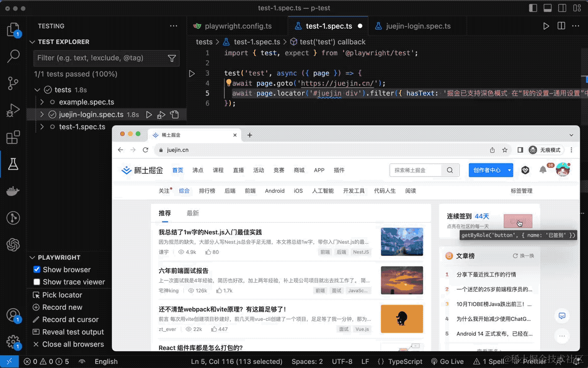
Task: Open browser tab search chevron
Action: (x=571, y=135)
